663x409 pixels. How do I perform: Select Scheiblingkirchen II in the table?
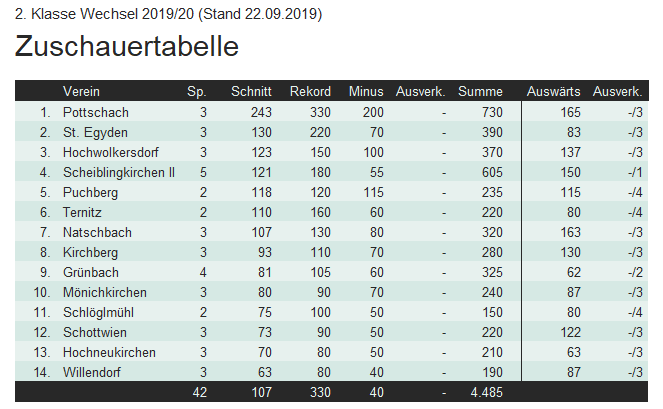119,173
